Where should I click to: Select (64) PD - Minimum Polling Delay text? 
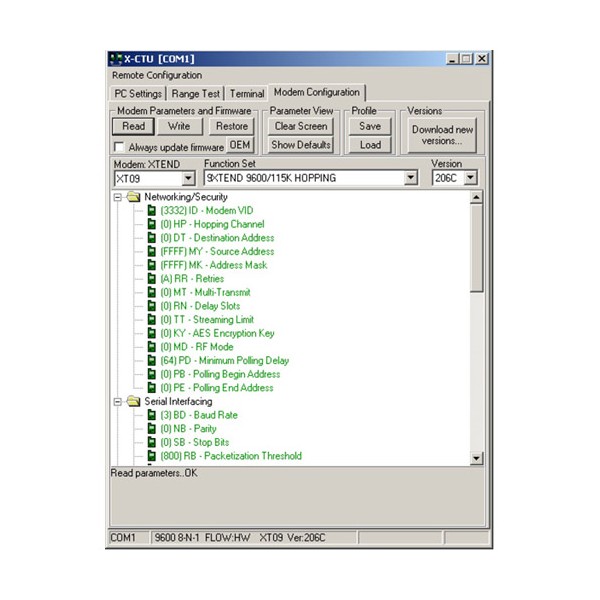coord(225,360)
